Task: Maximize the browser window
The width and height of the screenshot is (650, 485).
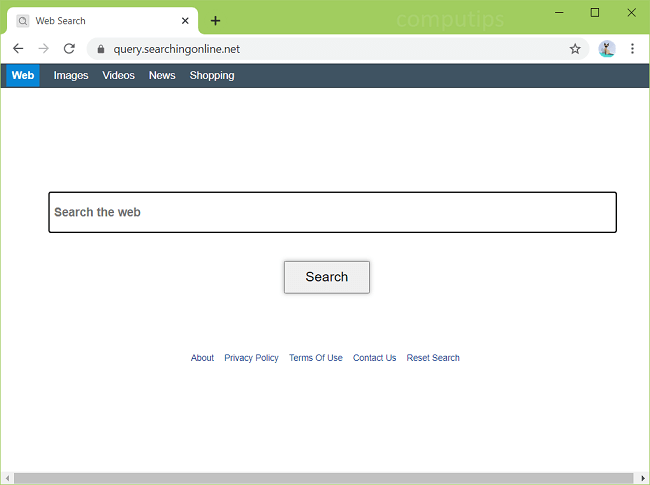Action: tap(595, 12)
